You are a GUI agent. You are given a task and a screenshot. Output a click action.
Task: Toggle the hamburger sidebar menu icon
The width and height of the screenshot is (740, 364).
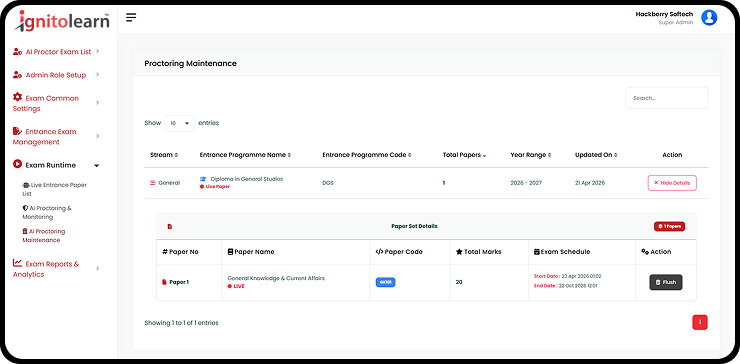[131, 17]
